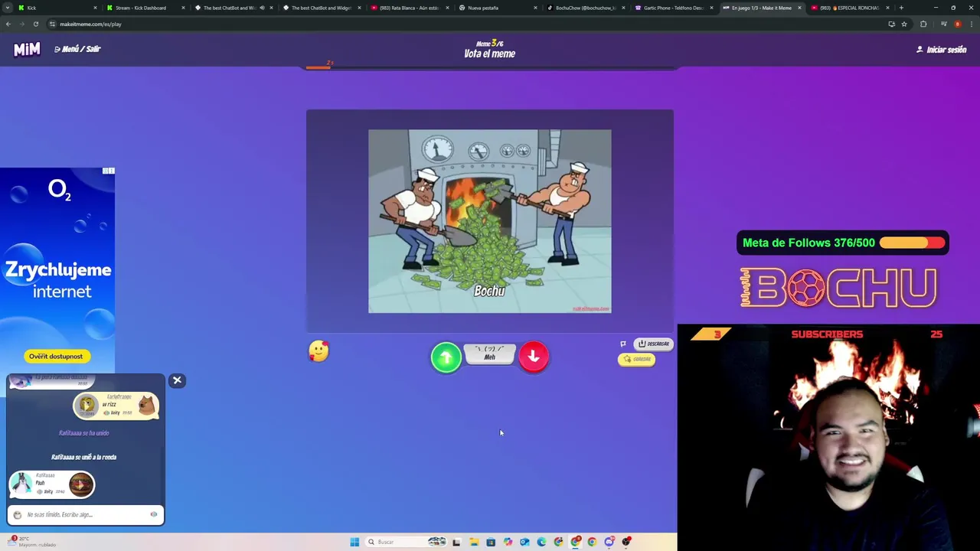The height and width of the screenshot is (551, 980).
Task: Click Ověřit dostupnost in the O2 ad
Action: pos(56,356)
